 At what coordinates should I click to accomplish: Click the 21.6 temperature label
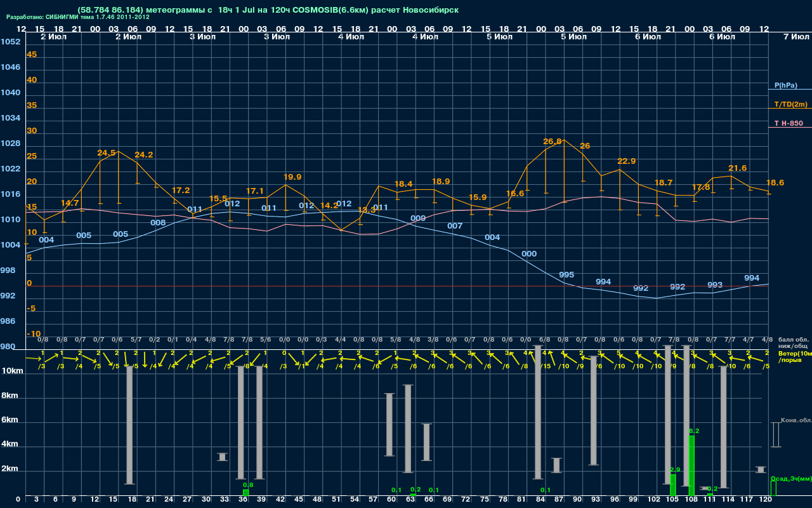pyautogui.click(x=738, y=168)
